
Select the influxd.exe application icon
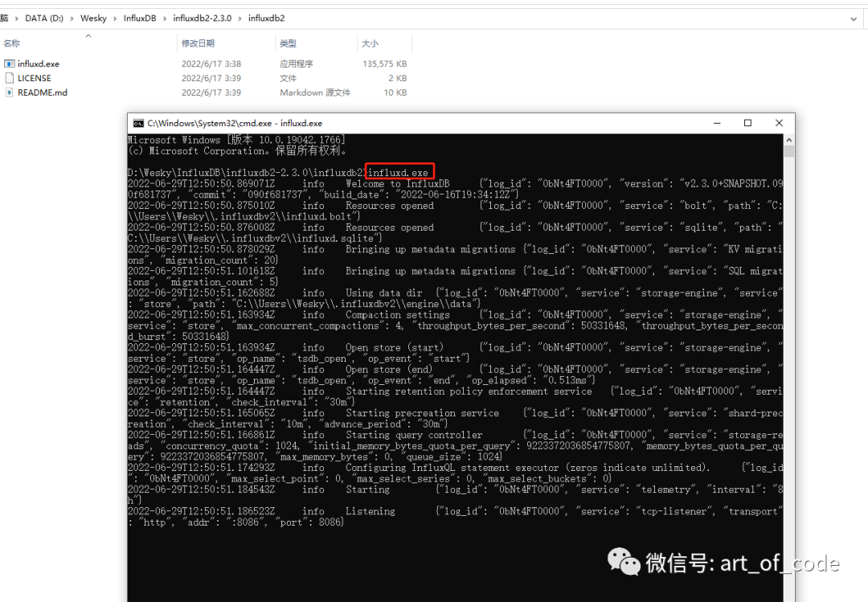(x=10, y=63)
